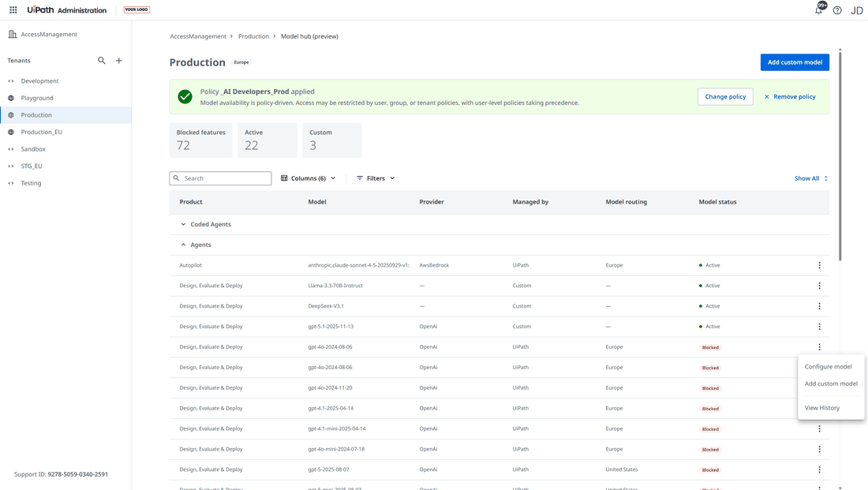Click the Active status of DeepSeek-V3.1
Screen dimensions: 868x490
coord(709,306)
